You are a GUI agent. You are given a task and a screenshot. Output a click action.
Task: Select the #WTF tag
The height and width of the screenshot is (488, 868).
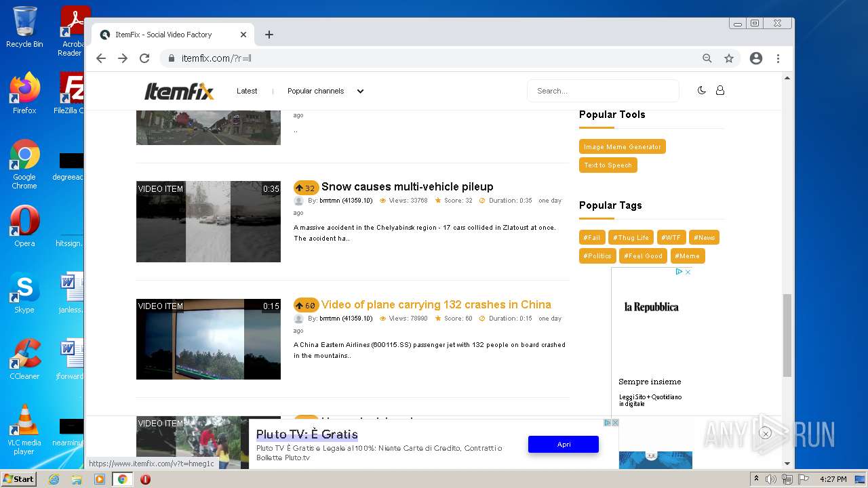coord(671,237)
